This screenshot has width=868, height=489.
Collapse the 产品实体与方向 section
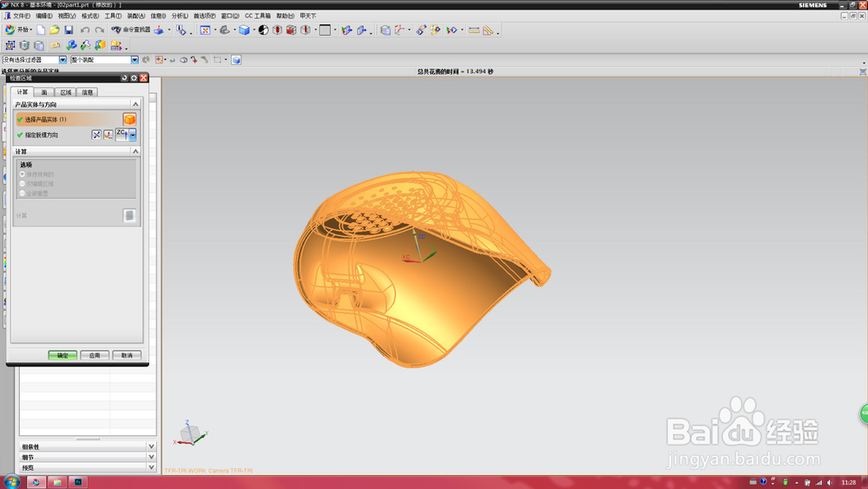pos(135,104)
